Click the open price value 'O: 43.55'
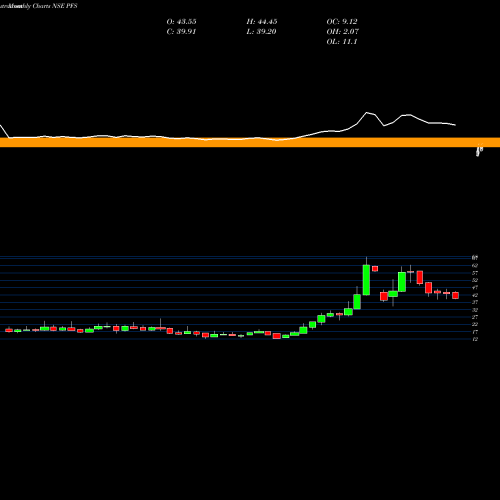500x500 pixels. click(181, 22)
